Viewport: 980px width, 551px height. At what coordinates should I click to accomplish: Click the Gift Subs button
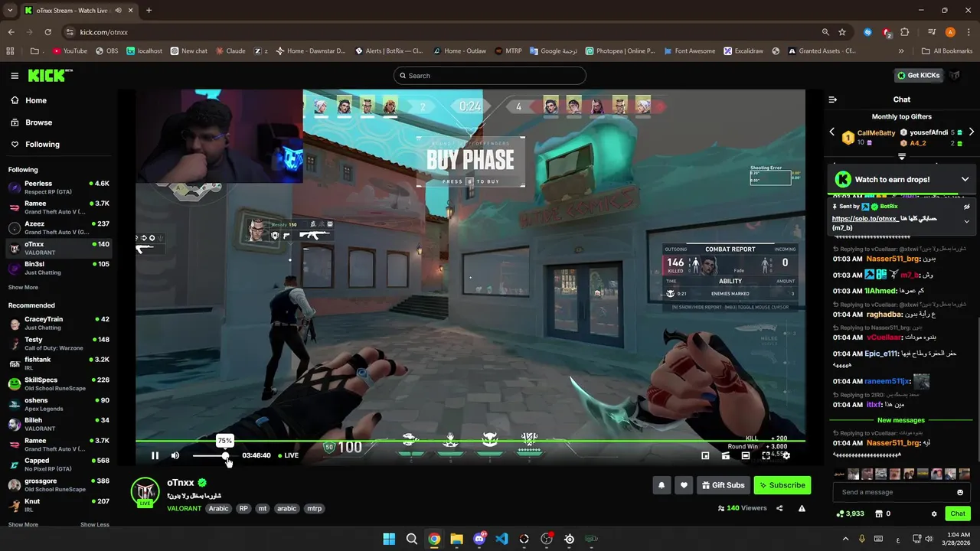pyautogui.click(x=723, y=485)
